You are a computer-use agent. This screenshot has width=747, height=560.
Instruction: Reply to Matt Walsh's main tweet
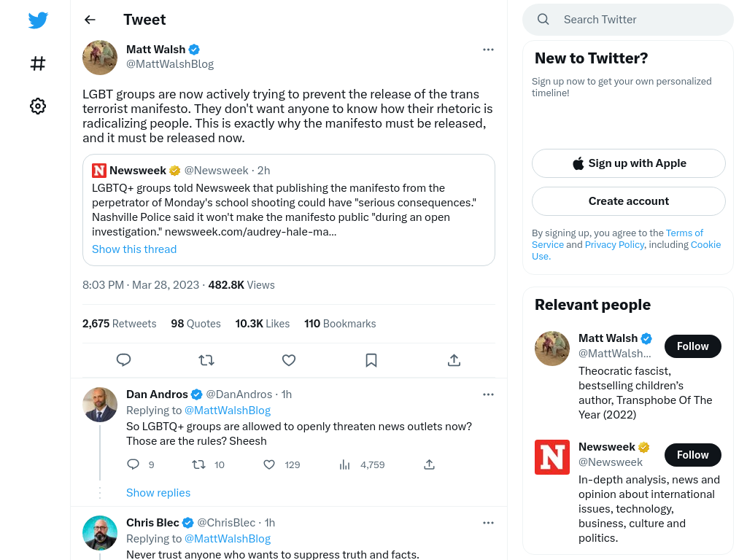[x=123, y=360]
